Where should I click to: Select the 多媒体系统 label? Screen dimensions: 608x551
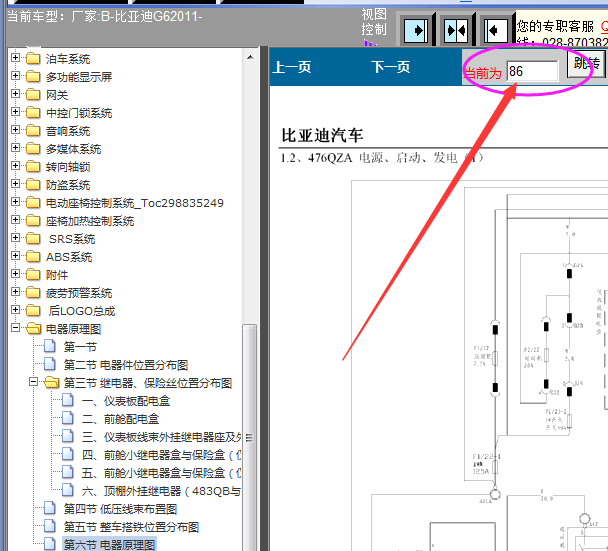point(73,149)
